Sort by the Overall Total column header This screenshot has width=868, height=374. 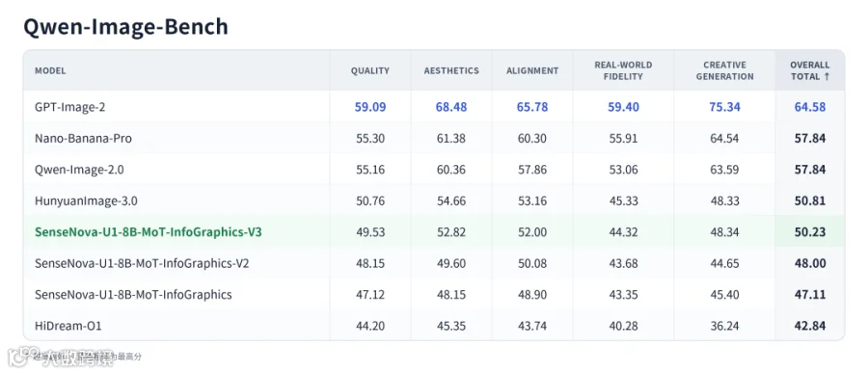810,70
